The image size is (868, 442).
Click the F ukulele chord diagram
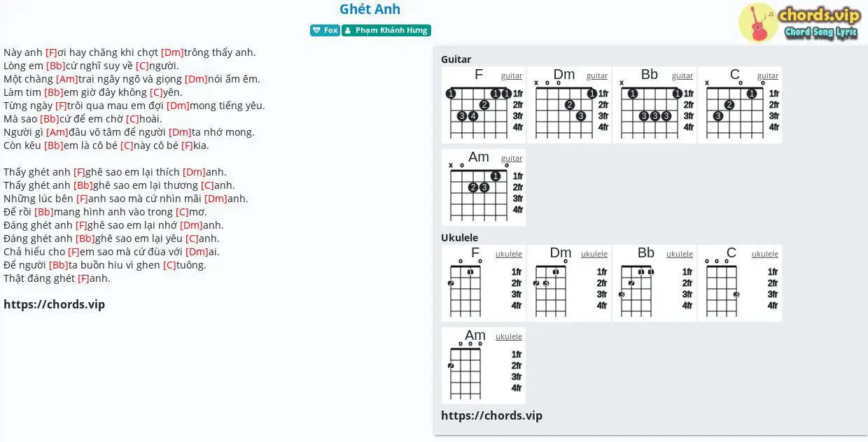484,283
